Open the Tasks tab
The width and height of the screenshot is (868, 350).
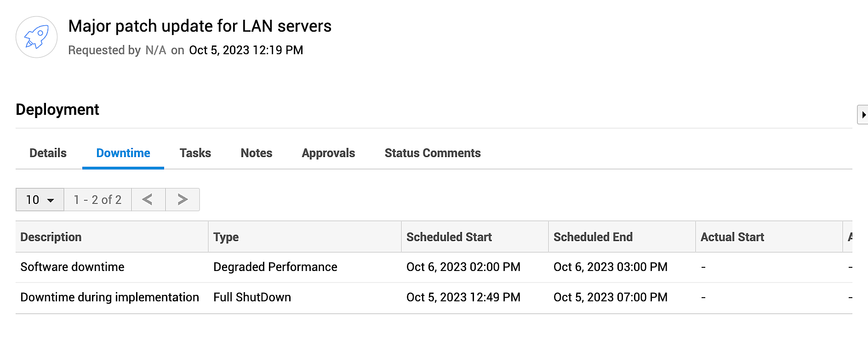195,153
